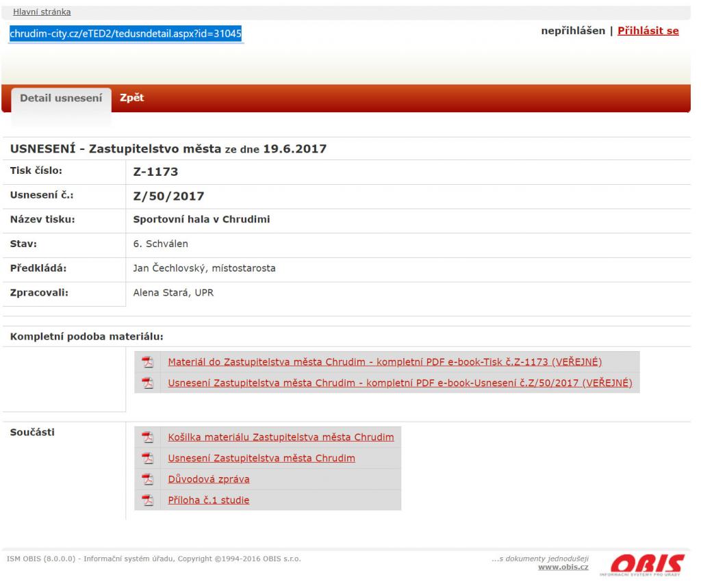Open Usnesení e-book č.Z/50/2017 PDF link
The height and width of the screenshot is (588, 701).
[x=400, y=383]
